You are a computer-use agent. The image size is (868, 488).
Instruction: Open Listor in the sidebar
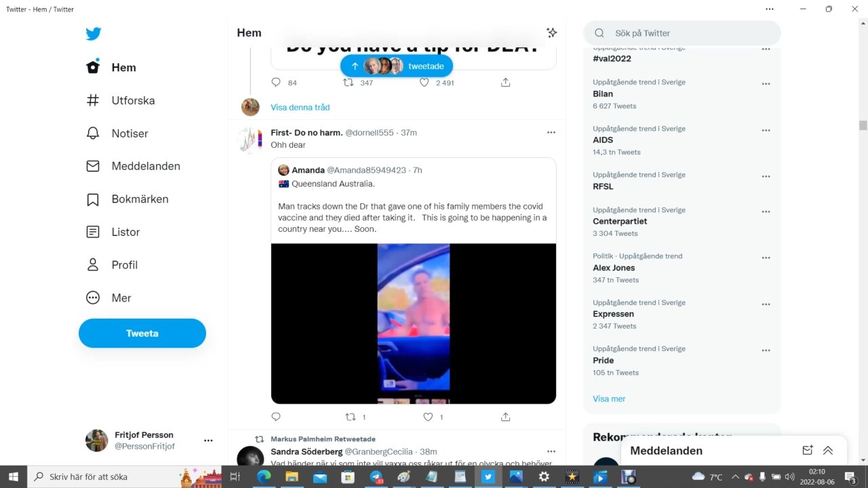[x=113, y=232]
